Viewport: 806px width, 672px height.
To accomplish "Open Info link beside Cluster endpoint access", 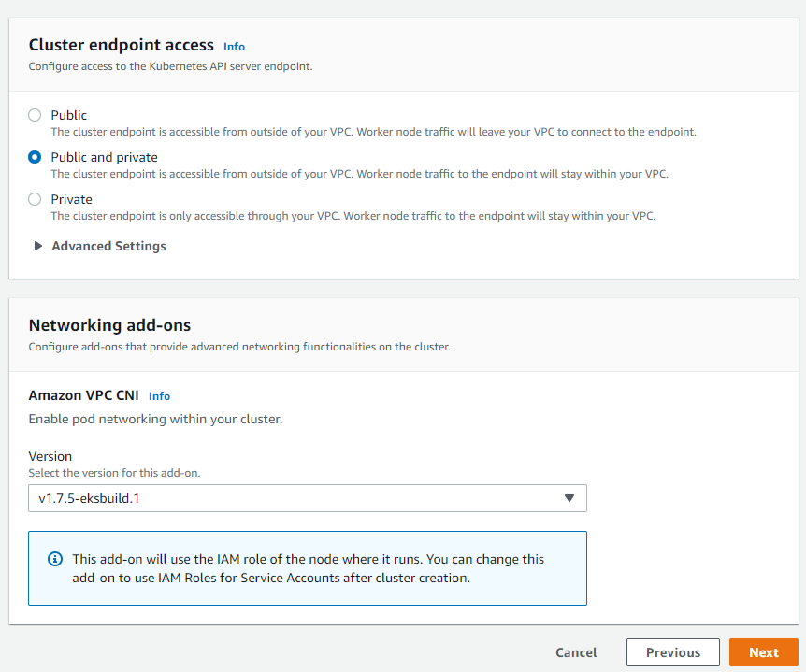I will [x=234, y=47].
